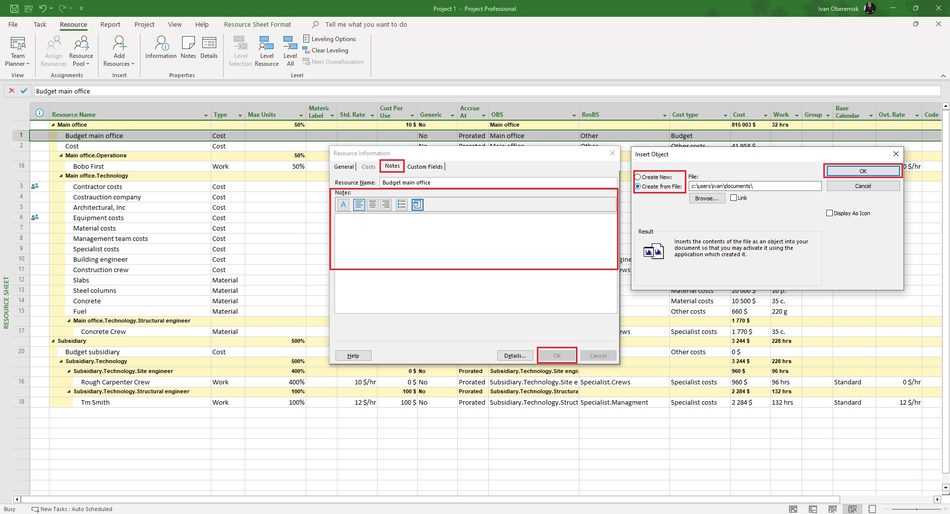The height and width of the screenshot is (514, 950).
Task: Click Cancel in the Insert Object dialog
Action: click(x=863, y=186)
